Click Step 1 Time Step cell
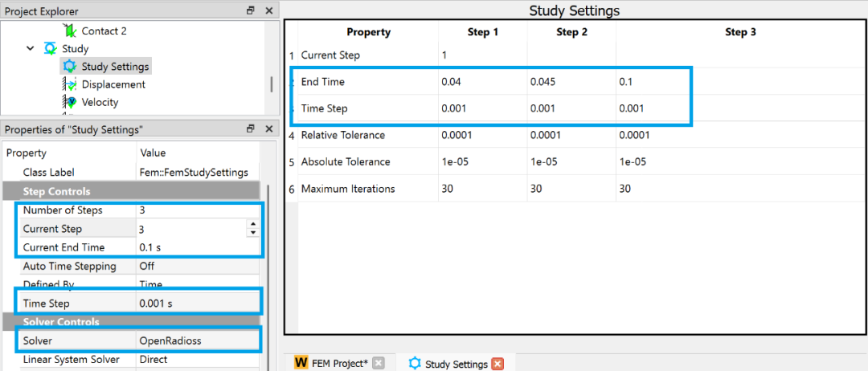The height and width of the screenshot is (371, 868). (x=483, y=108)
